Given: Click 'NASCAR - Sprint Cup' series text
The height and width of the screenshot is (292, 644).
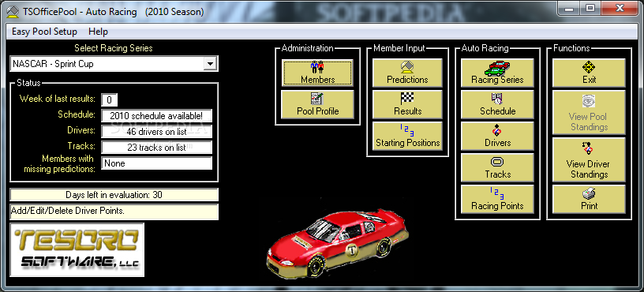Looking at the screenshot, I should point(53,64).
